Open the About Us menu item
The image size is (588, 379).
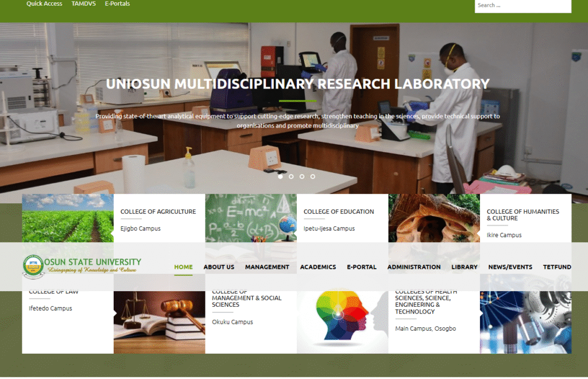[x=219, y=267]
